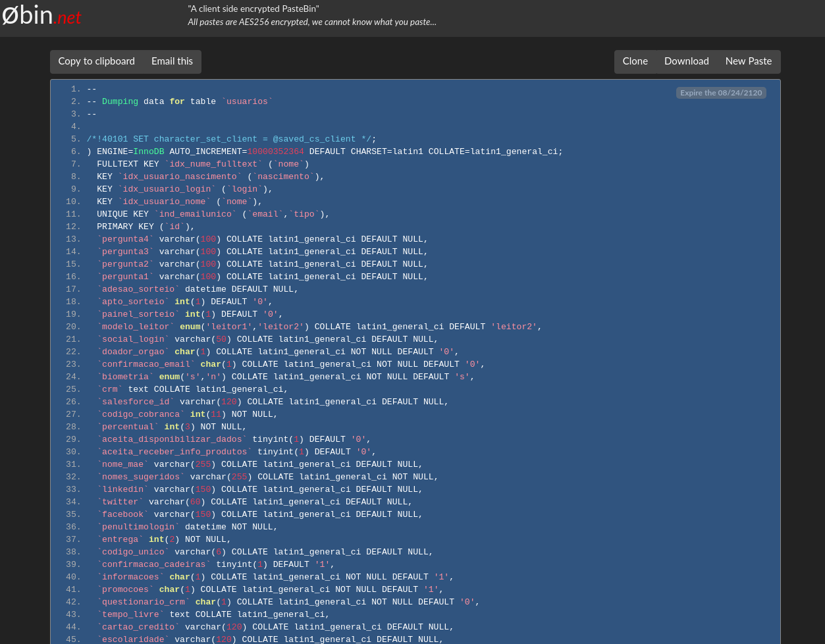825x644 pixels.
Task: Click the `adesao_sorteio` datetime line
Action: pos(198,289)
